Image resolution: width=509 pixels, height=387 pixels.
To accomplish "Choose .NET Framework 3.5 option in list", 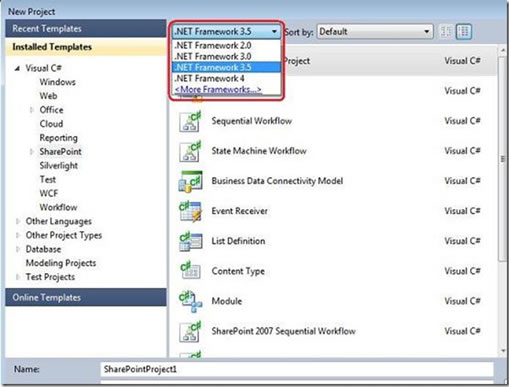I will click(x=226, y=67).
